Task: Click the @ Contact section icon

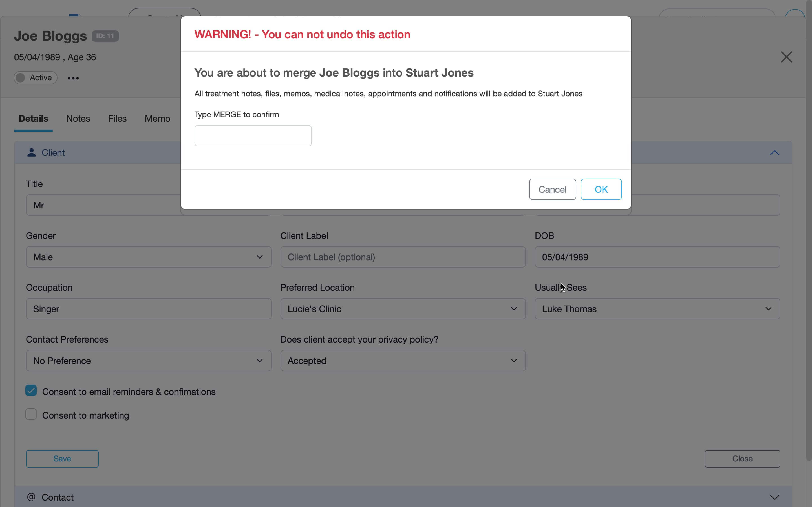Action: [31, 497]
